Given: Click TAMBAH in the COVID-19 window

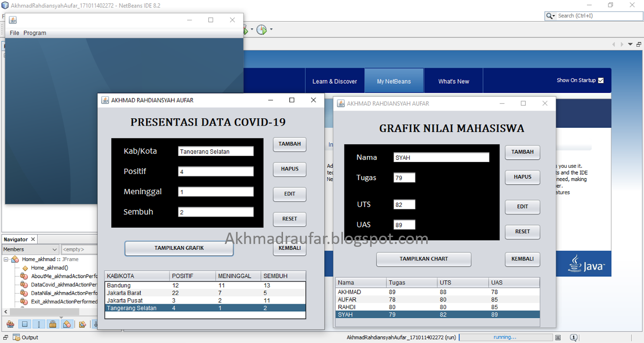Looking at the screenshot, I should tap(290, 144).
